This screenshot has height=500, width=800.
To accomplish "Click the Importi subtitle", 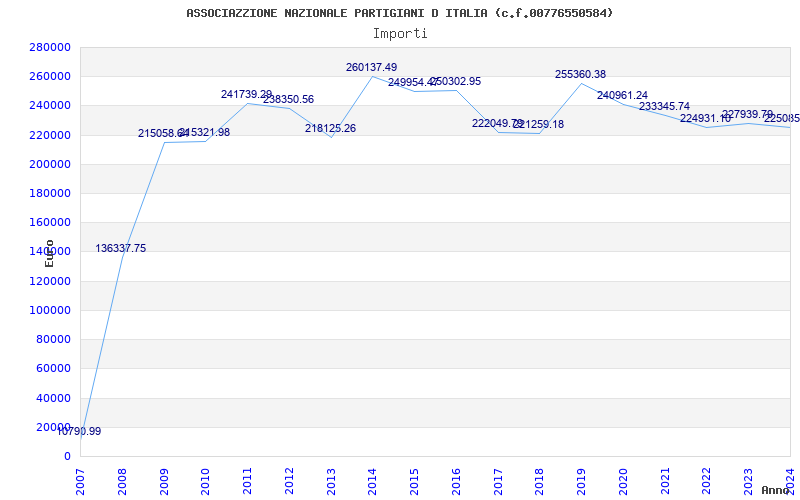I will tap(400, 34).
